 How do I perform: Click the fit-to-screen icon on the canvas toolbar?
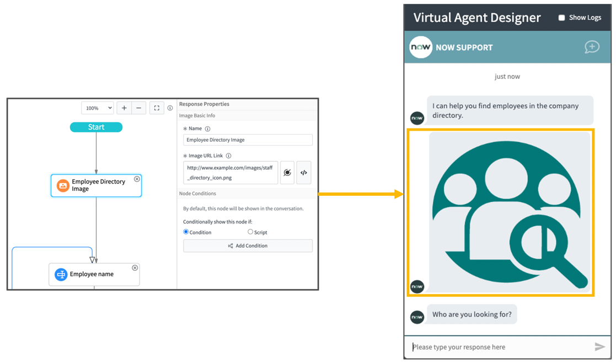[156, 108]
